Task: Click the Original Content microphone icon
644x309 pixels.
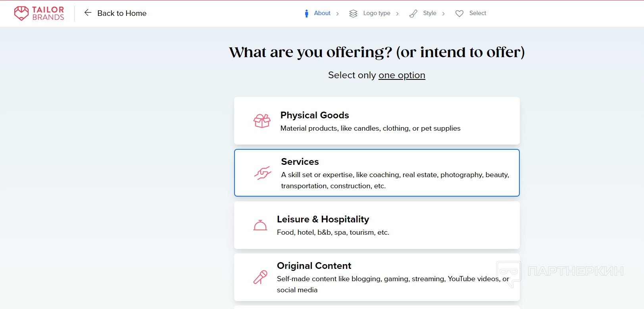Action: 260,277
